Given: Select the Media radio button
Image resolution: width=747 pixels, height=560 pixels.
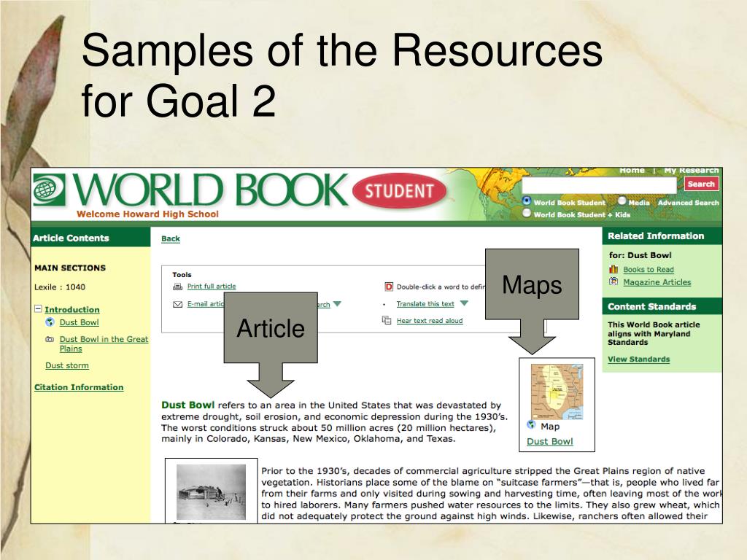Looking at the screenshot, I should 622,201.
